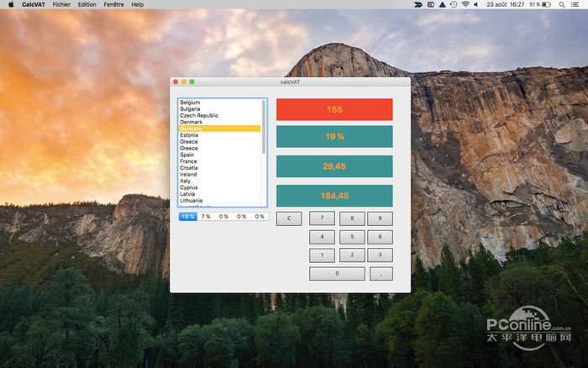Click the country list scrollbar
This screenshot has width=588, height=368.
[x=264, y=126]
